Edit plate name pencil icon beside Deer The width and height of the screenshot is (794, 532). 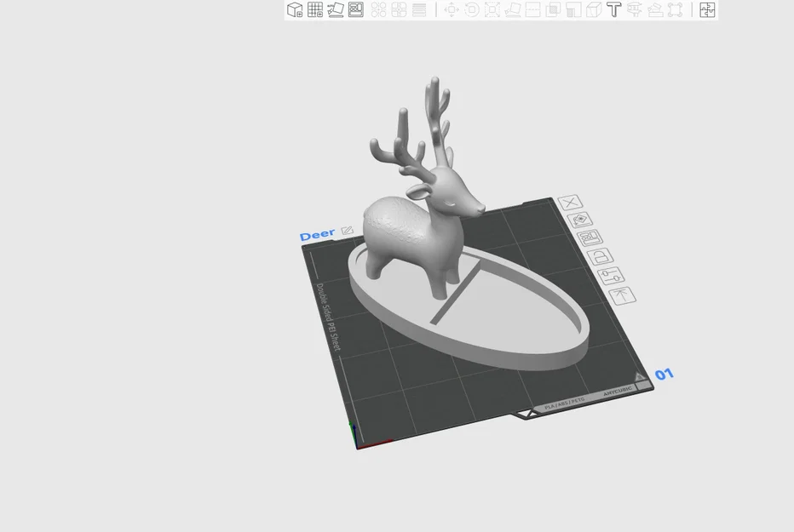[347, 231]
